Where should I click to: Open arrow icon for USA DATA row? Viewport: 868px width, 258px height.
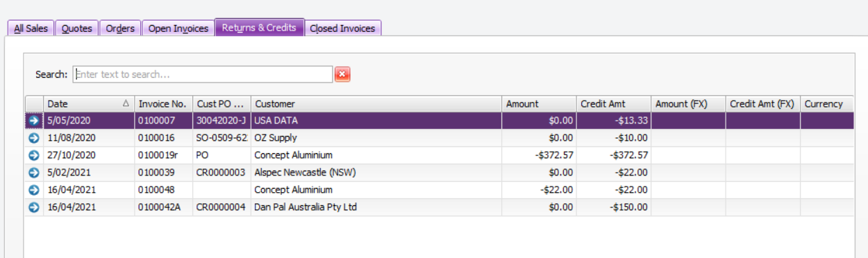[33, 121]
